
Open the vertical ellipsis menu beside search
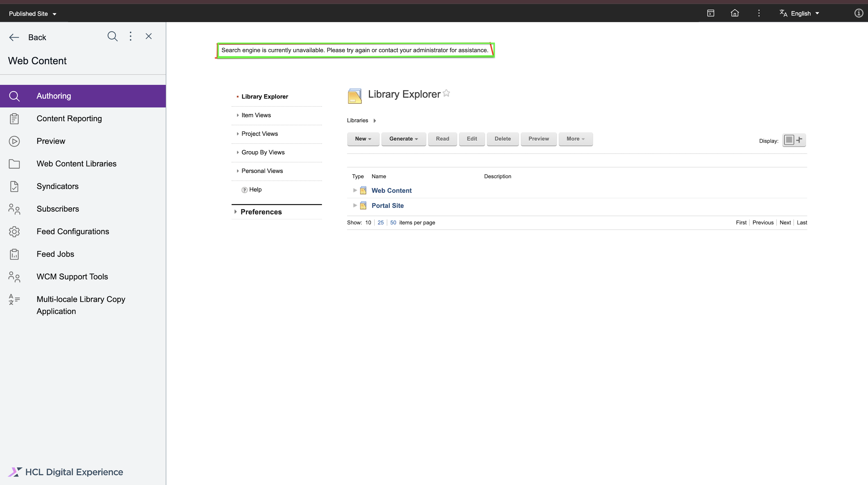point(131,36)
